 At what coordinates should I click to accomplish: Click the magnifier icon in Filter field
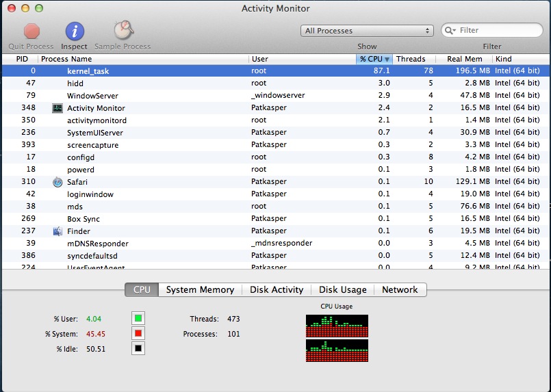pos(450,31)
